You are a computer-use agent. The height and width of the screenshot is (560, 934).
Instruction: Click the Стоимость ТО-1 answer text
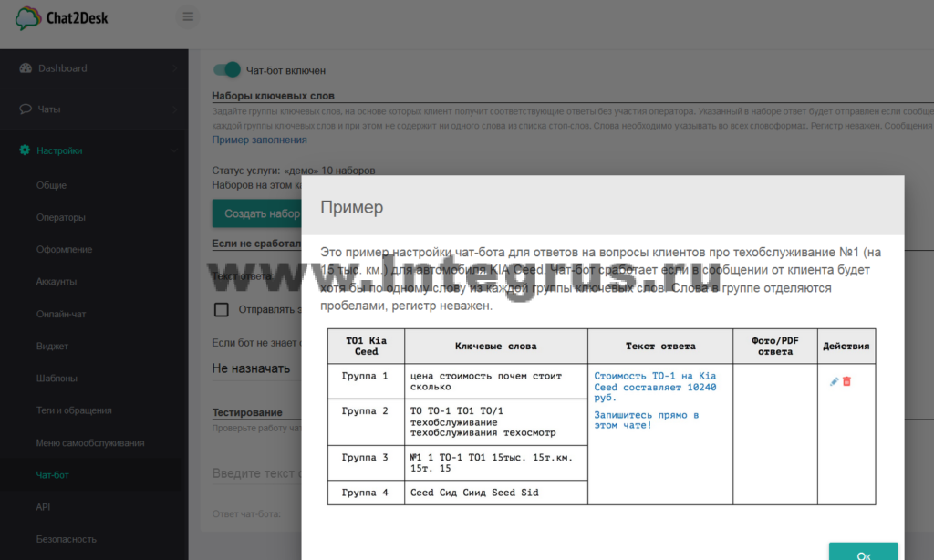(x=655, y=387)
